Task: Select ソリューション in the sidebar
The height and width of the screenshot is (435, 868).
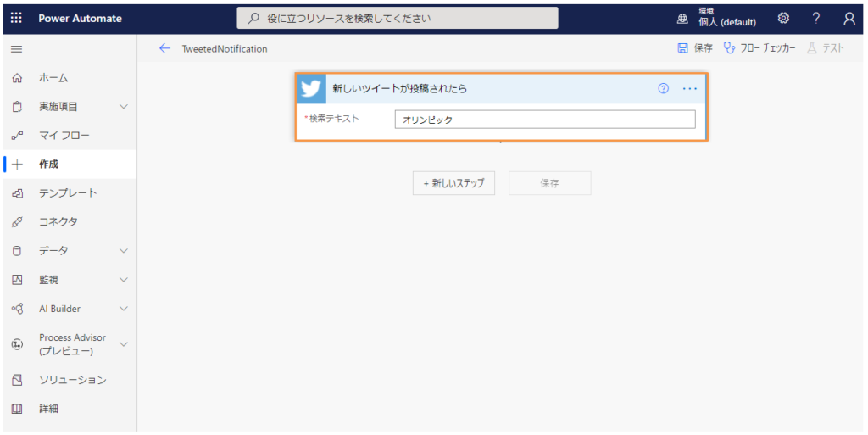Action: [x=73, y=380]
